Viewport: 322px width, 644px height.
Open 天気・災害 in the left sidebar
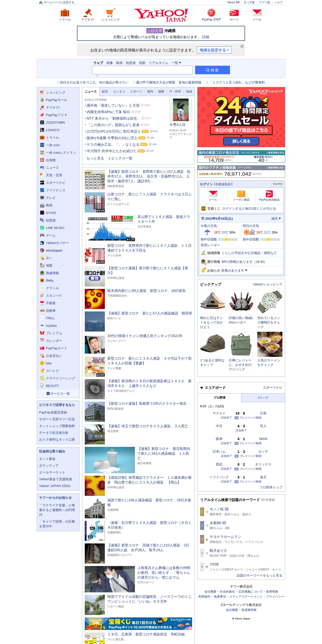pos(54,175)
